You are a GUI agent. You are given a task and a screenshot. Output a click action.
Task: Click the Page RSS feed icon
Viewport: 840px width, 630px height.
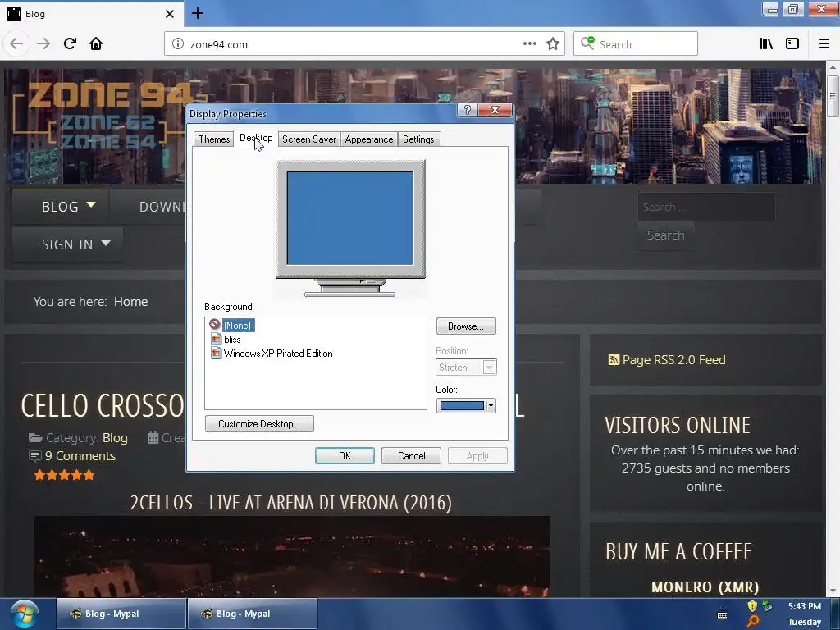(614, 360)
